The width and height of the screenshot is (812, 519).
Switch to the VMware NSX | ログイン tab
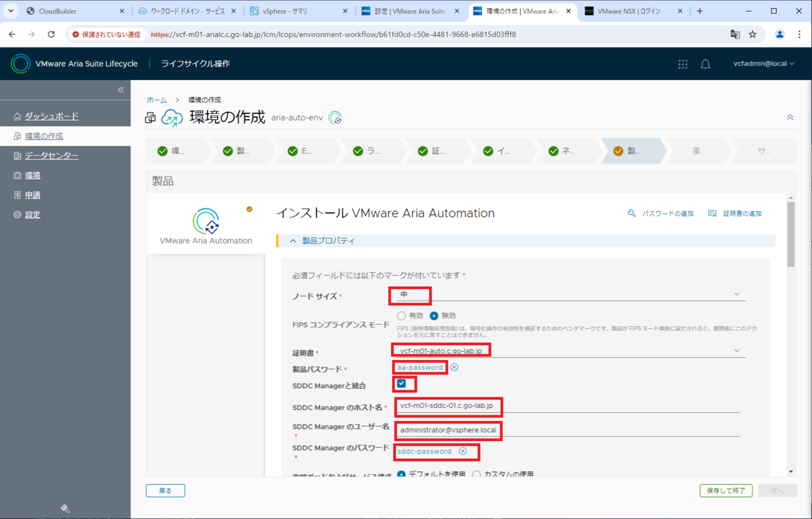[633, 11]
